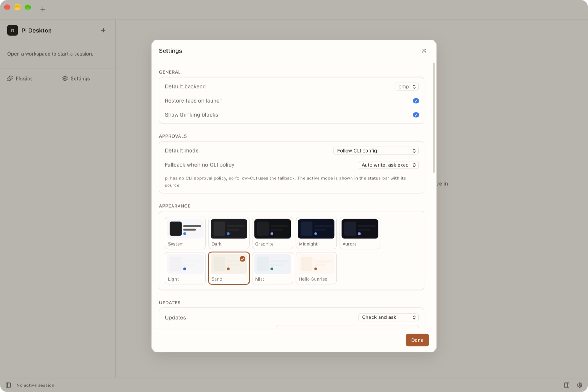This screenshot has width=588, height=392.
Task: Click the Done button
Action: click(x=417, y=340)
